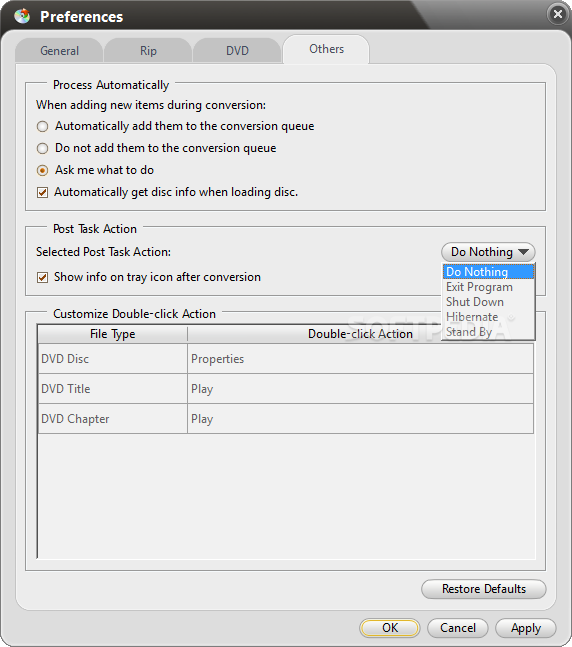This screenshot has height=647, width=572.
Task: Collapse the Do Nothing post task dropdown
Action: coord(488,252)
